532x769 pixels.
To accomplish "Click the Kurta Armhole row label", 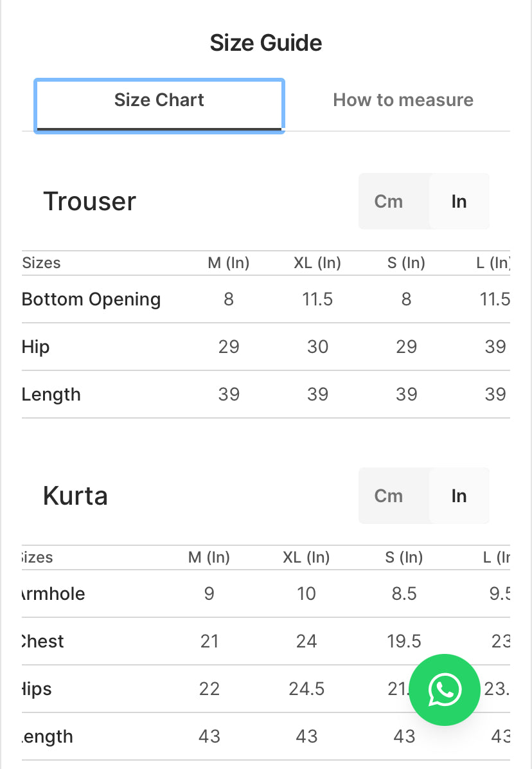I will (53, 594).
